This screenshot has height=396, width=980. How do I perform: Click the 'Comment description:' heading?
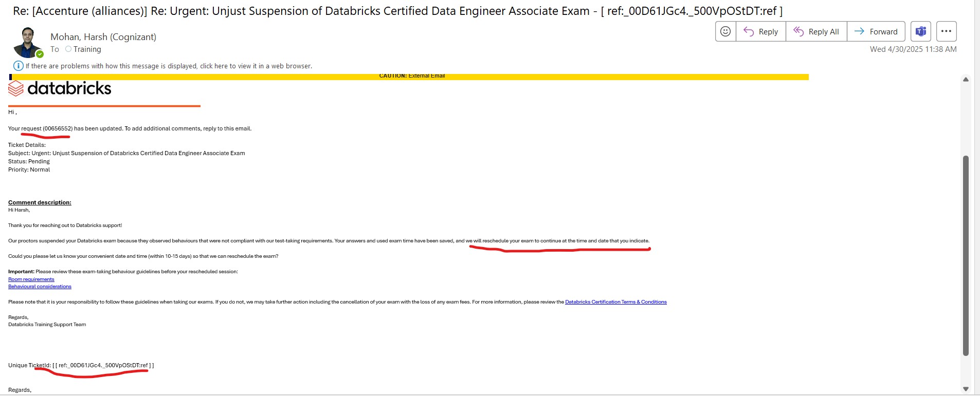[40, 202]
